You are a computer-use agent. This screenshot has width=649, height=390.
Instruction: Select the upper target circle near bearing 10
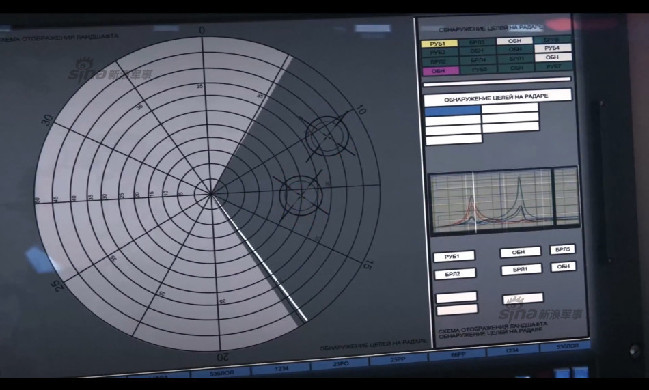[x=327, y=136]
